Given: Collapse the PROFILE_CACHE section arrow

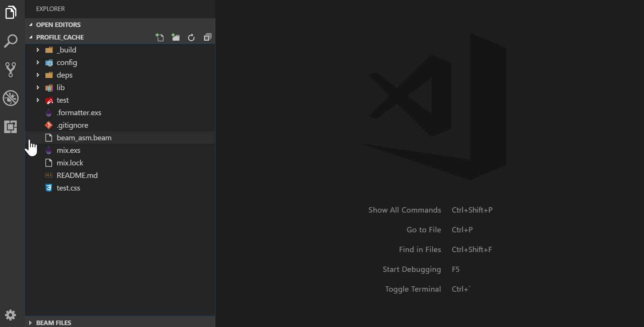Looking at the screenshot, I should pyautogui.click(x=31, y=37).
